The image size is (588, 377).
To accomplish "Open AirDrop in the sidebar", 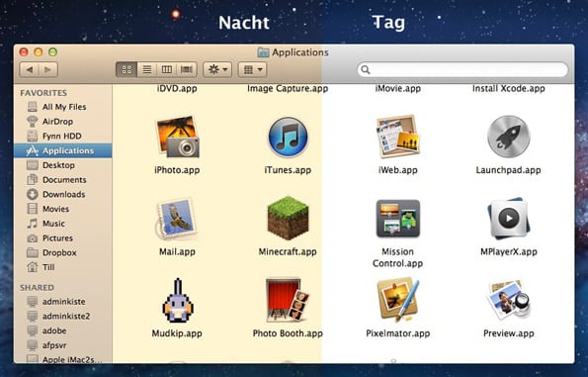I will pyautogui.click(x=62, y=122).
